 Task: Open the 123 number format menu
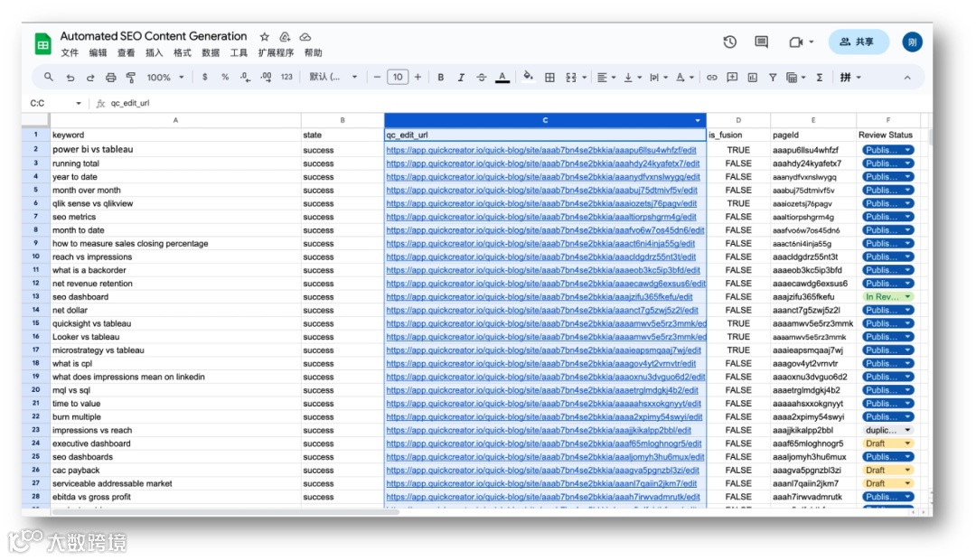point(286,77)
